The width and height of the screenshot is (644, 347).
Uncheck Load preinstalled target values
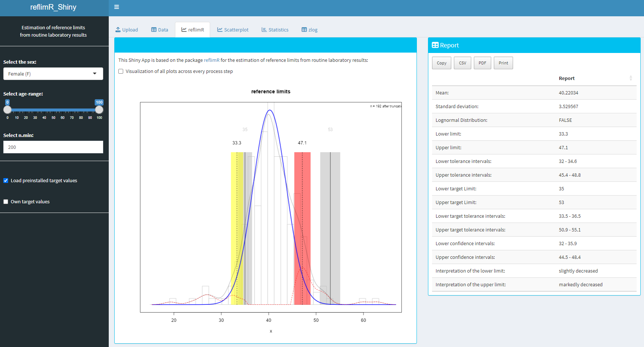(x=6, y=181)
